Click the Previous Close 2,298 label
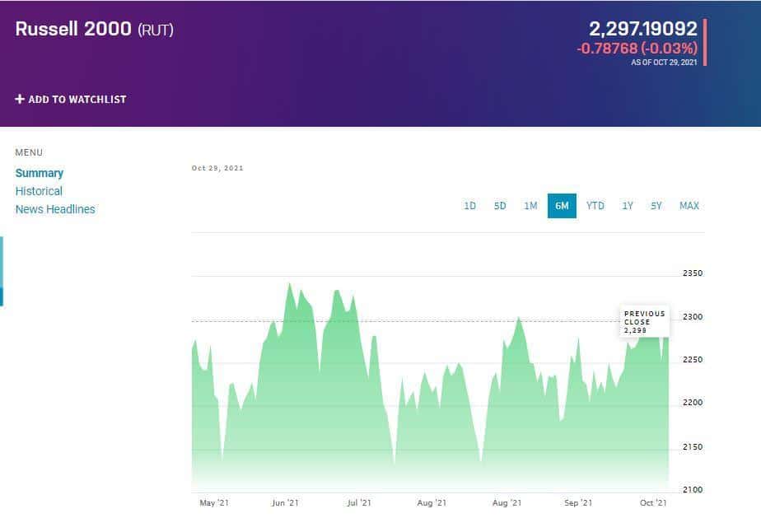This screenshot has height=532, width=761. 645,322
